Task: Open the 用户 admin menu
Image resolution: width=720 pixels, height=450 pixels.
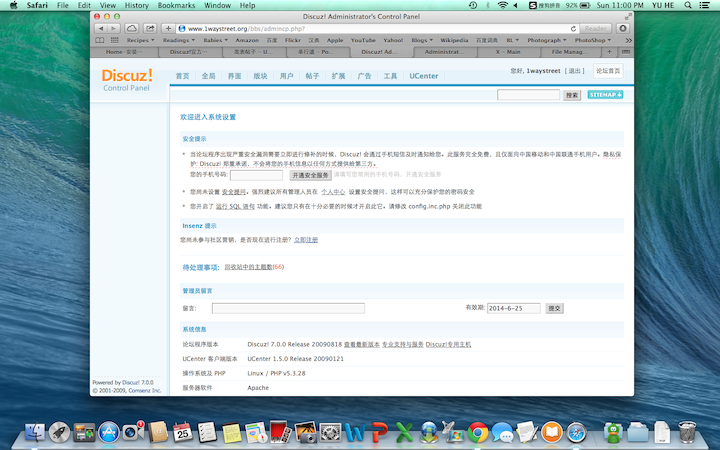Action: 286,76
